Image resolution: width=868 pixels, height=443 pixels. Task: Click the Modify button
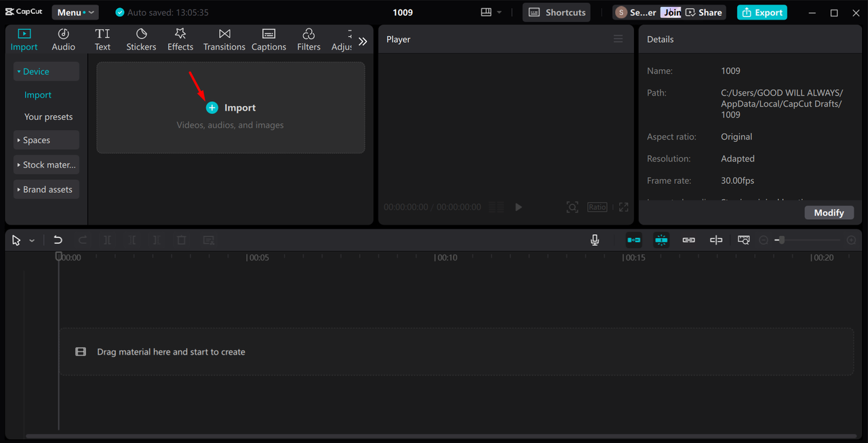pyautogui.click(x=829, y=212)
